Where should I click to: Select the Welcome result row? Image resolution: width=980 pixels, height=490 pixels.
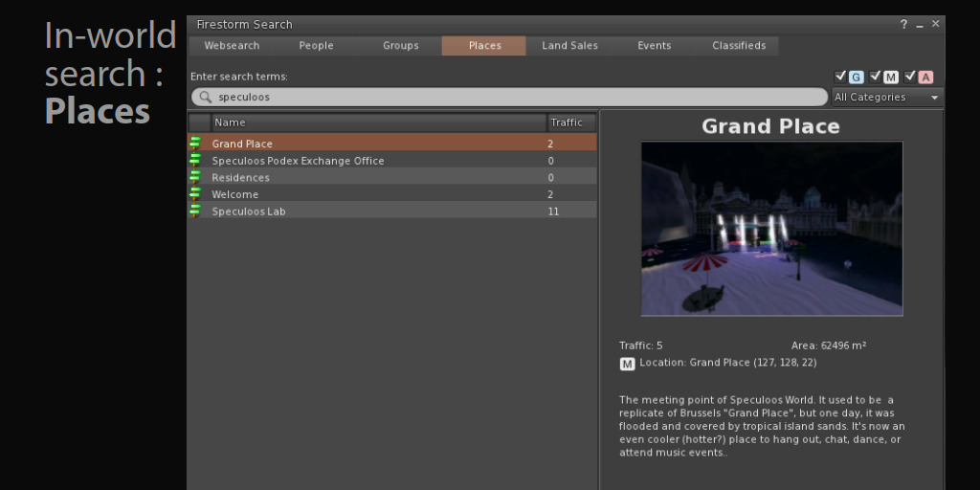click(x=392, y=193)
